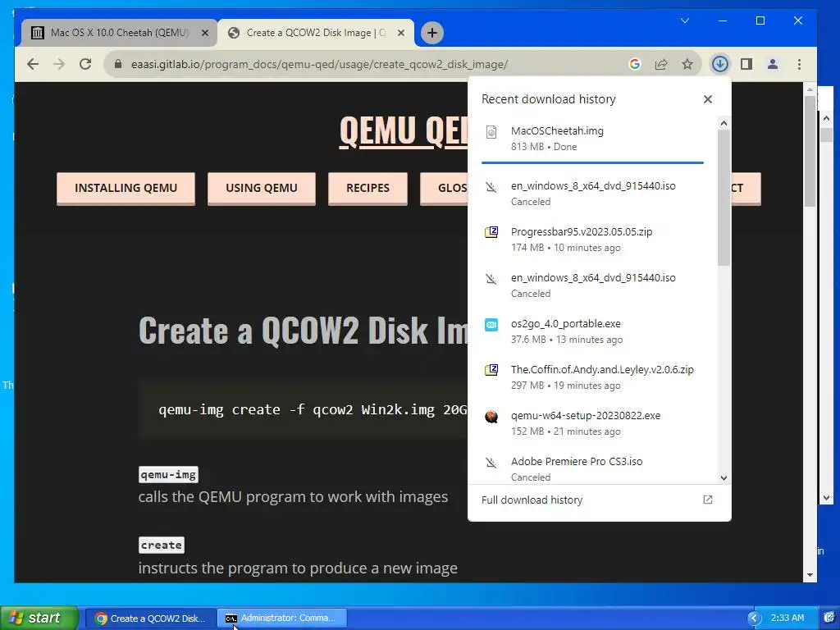Click first canceled en_windows_8 iso entry icon
This screenshot has height=630, width=840.
(491, 187)
